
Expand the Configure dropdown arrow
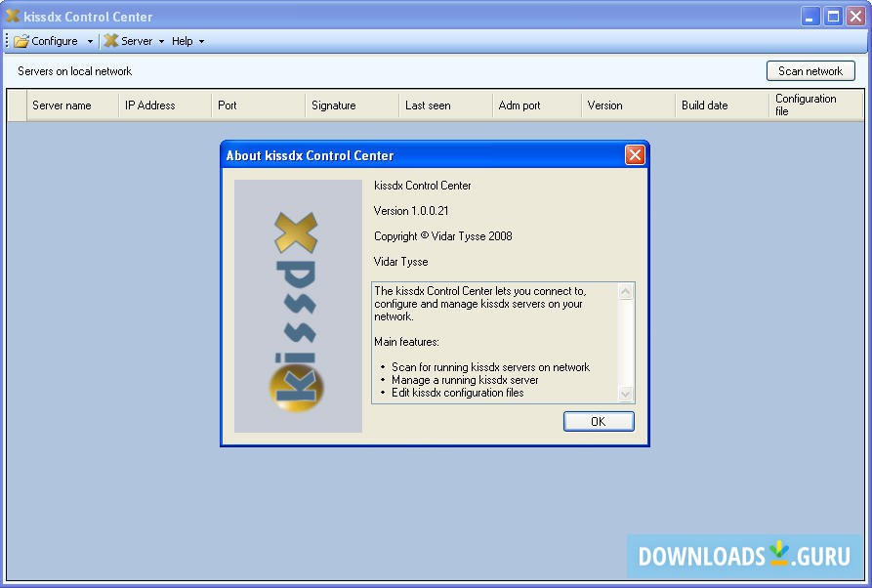(x=90, y=41)
